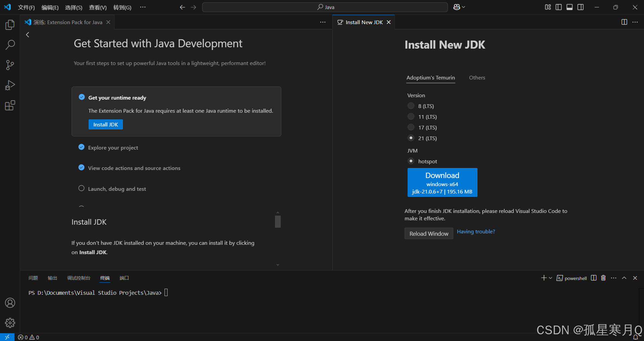Toggle 'View code actions and source actions' checkmark
This screenshot has height=341, width=644.
click(x=81, y=168)
